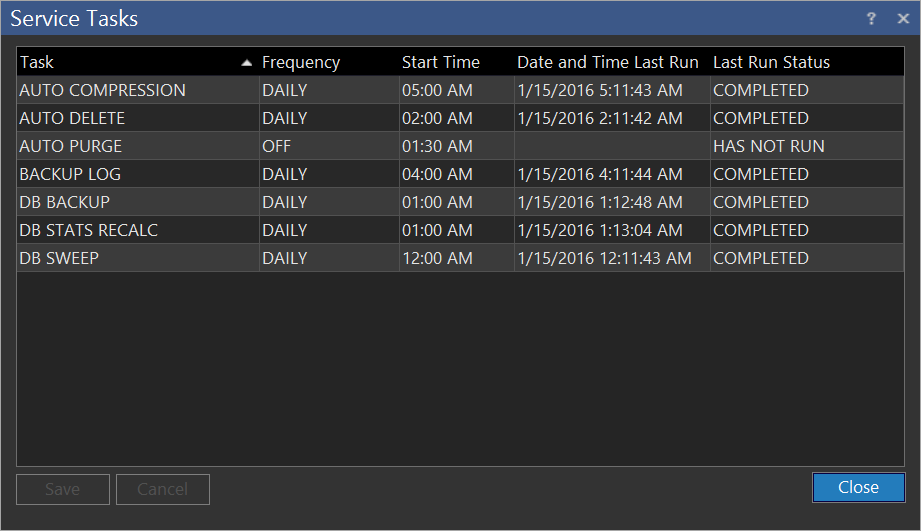Click the Cancel button
Viewport: 921px width, 531px height.
point(162,489)
